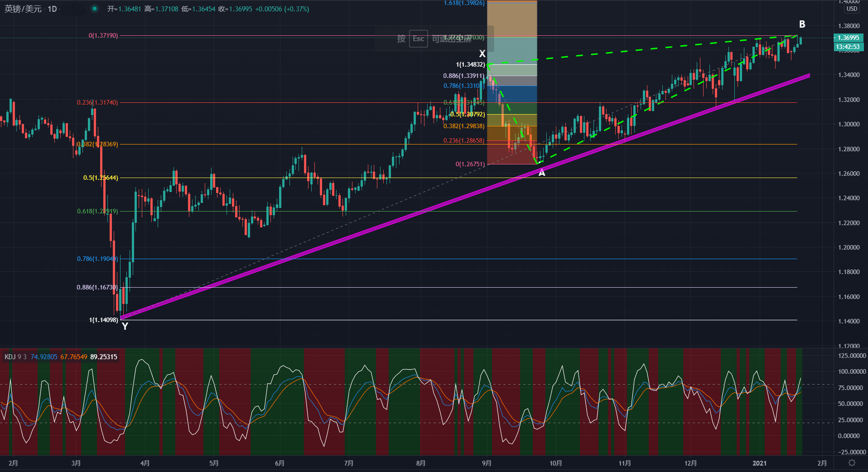Select the retracement label 1(1.34832)
Screen dimensions: 868x472
[470, 65]
